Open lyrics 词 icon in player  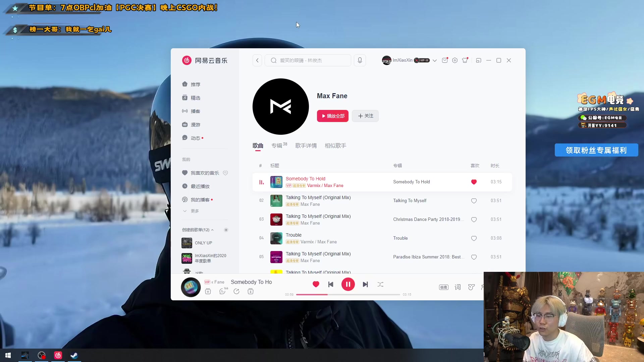(458, 287)
